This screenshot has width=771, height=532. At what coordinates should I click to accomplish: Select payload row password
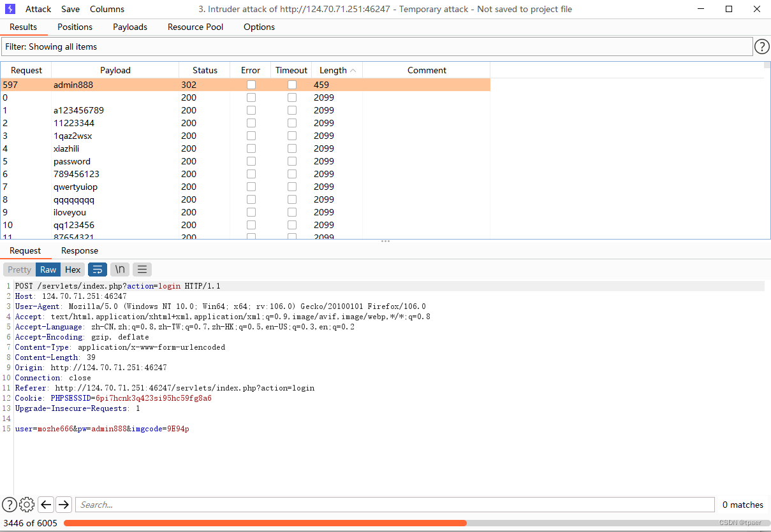click(x=246, y=161)
